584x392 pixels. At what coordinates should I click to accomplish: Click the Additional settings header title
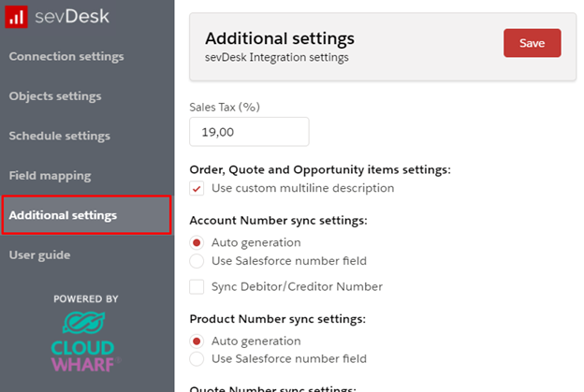pyautogui.click(x=280, y=38)
